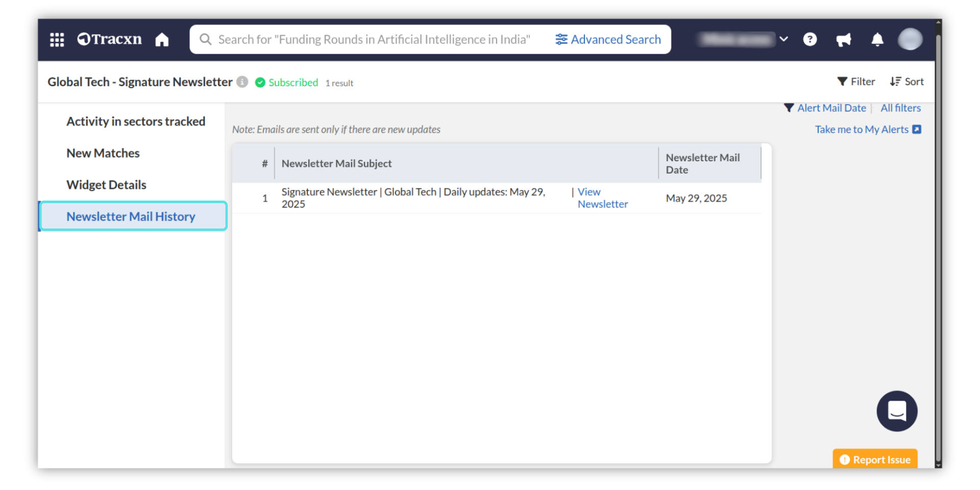Viewport: 980px width, 490px height.
Task: Click in the main search field
Action: pyautogui.click(x=374, y=39)
